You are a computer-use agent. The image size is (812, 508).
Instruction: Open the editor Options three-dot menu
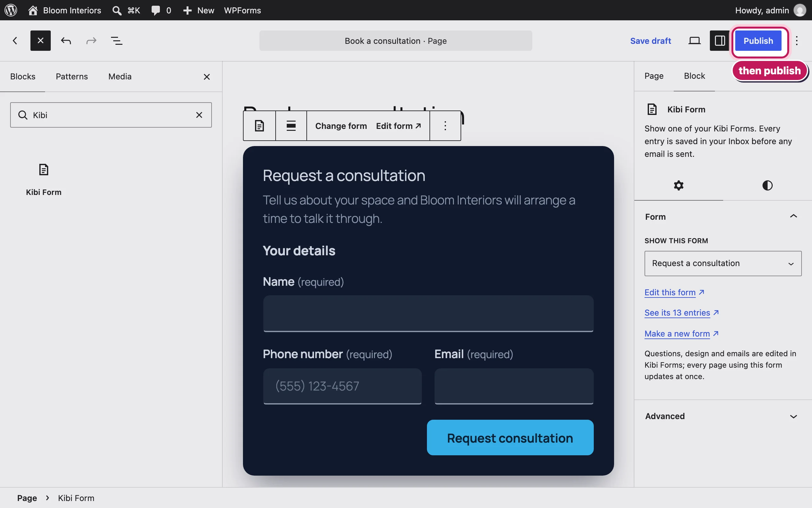coord(797,41)
